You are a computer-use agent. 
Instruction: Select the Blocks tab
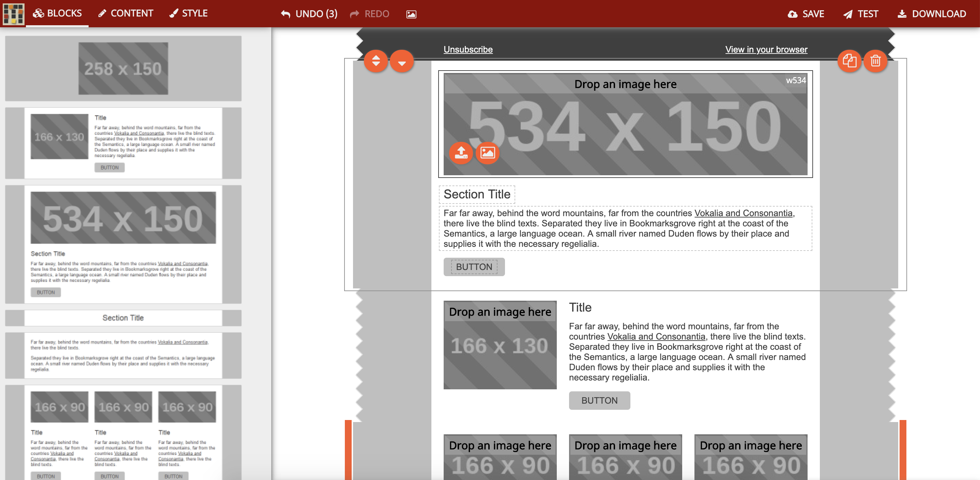(57, 14)
